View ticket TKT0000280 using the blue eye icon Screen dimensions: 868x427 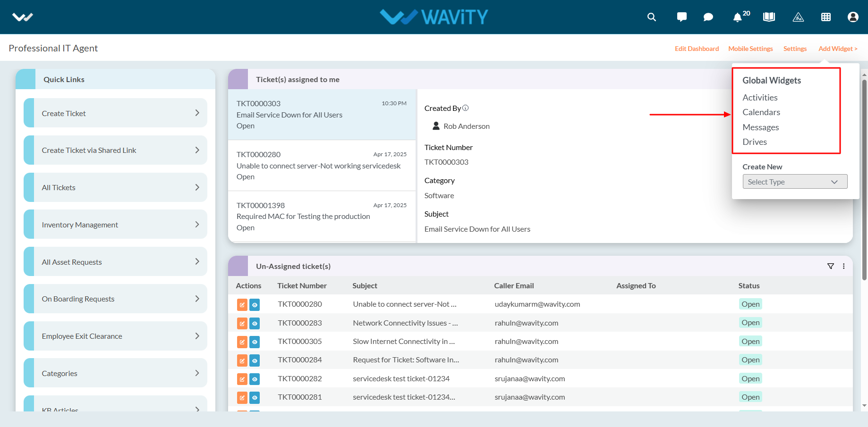255,305
